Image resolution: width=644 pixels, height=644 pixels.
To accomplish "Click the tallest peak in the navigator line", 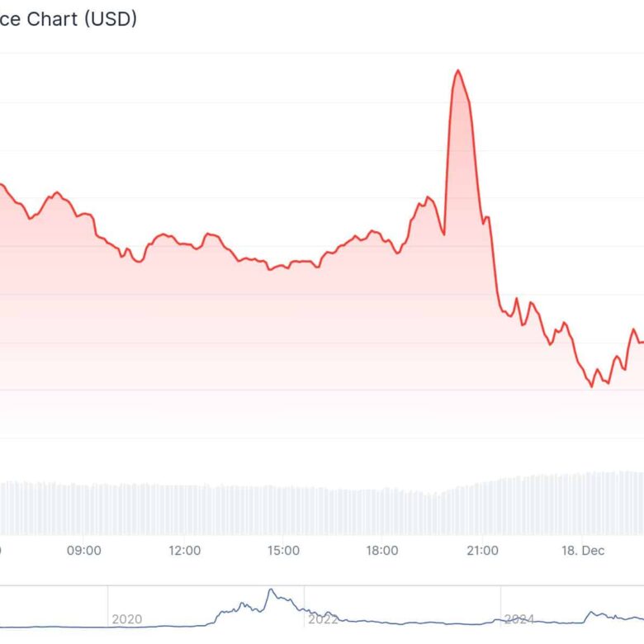I will pyautogui.click(x=270, y=590).
